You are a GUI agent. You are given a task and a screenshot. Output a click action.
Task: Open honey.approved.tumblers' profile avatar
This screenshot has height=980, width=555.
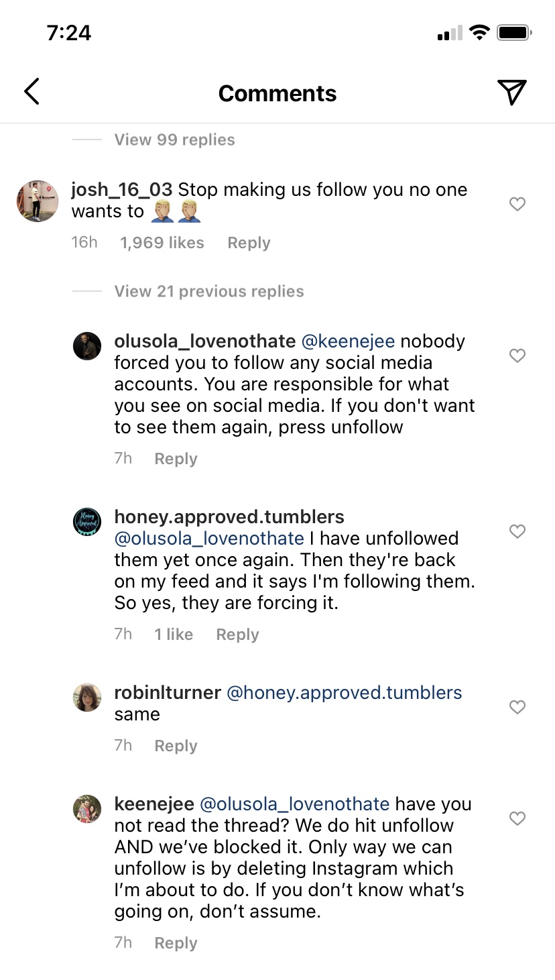87,522
